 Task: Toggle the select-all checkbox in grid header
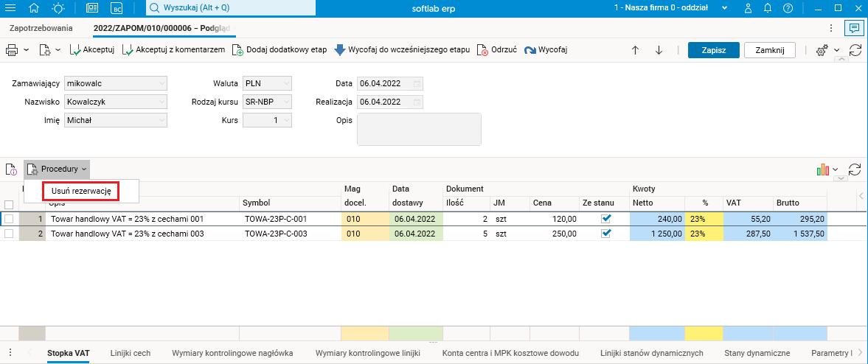[x=9, y=204]
